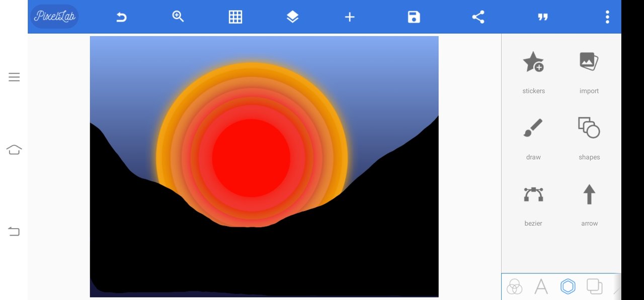
Task: Open the shapes tool
Action: (589, 128)
